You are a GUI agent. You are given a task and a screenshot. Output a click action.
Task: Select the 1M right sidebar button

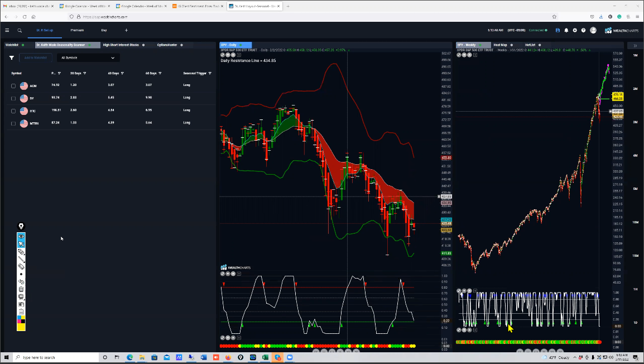(x=636, y=55)
